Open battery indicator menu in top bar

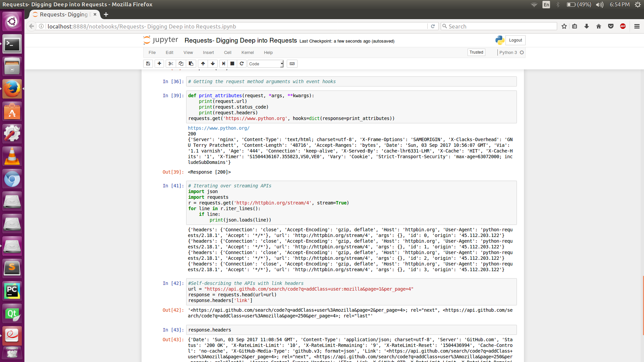[579, 4]
